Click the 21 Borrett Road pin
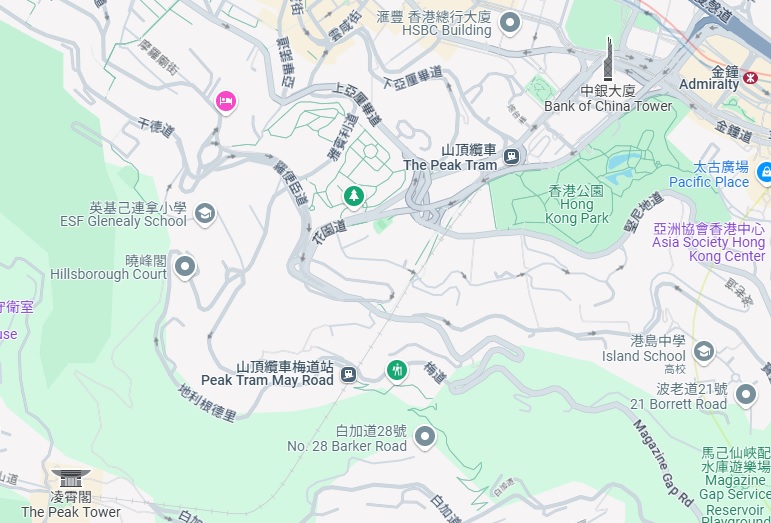Screen dimensions: 771x523 (x=746, y=394)
